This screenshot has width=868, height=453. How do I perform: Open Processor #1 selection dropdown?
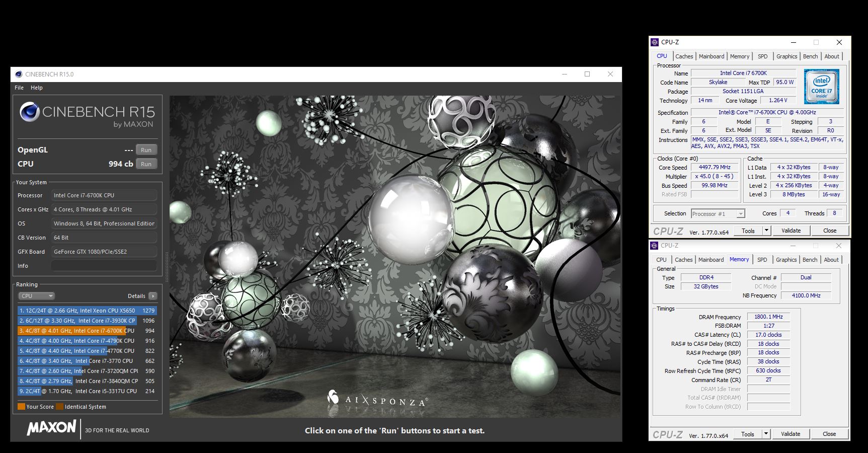pos(718,214)
